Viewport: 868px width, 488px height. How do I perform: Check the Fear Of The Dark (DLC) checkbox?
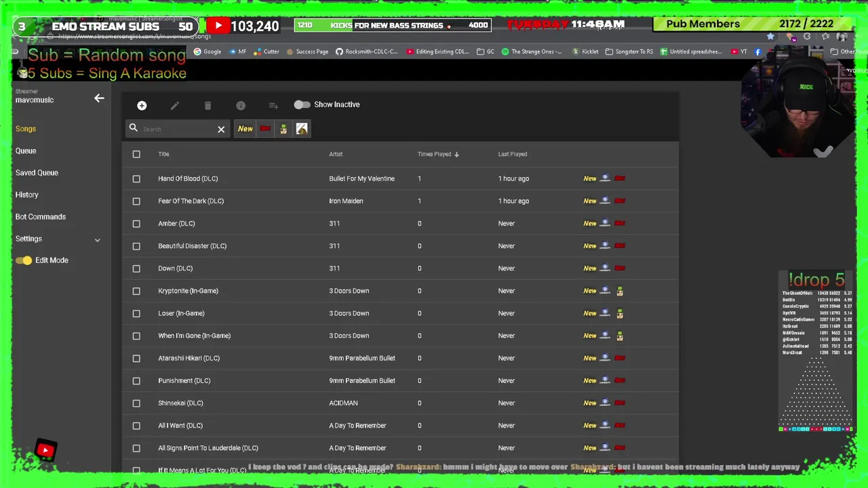(136, 201)
